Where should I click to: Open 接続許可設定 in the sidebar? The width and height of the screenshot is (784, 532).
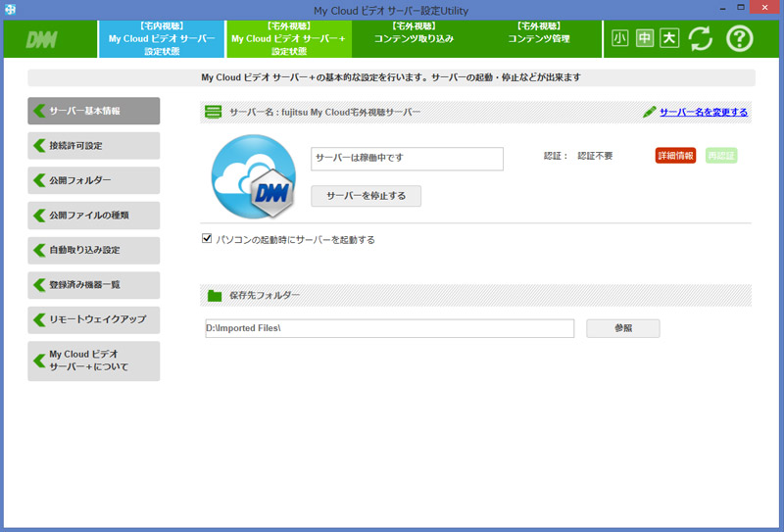coord(93,146)
